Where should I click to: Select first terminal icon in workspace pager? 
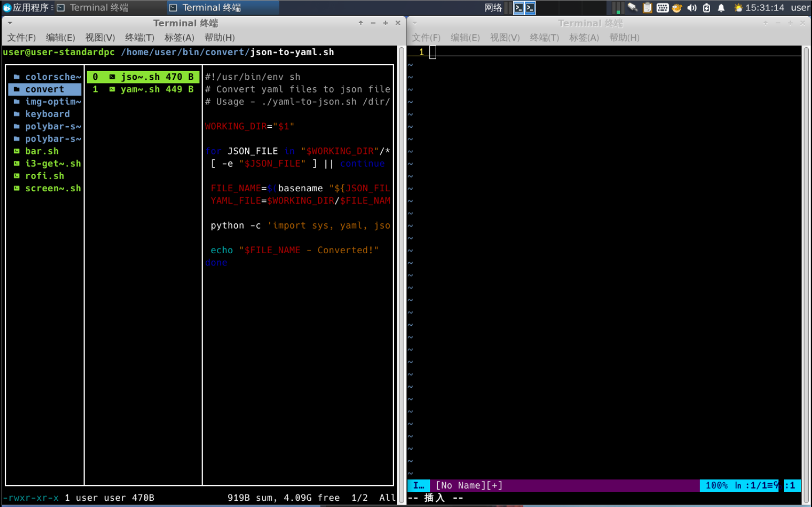[x=519, y=7]
